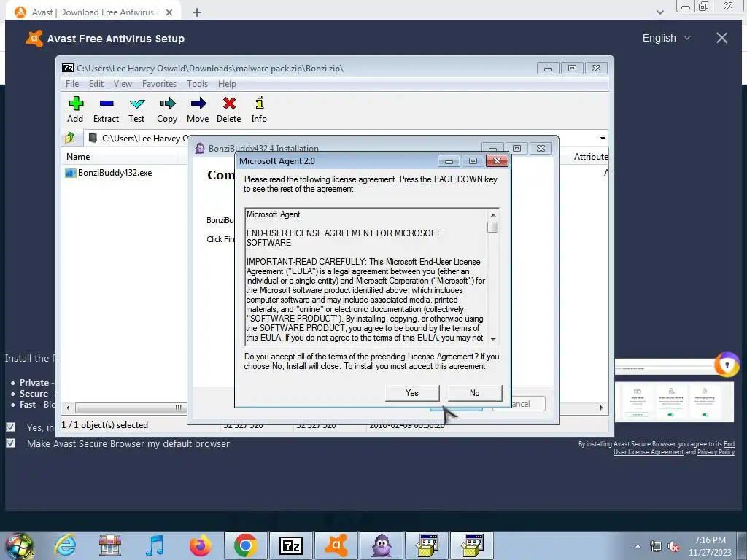
Task: Click the Avast Secure Browser round logo
Action: (727, 365)
